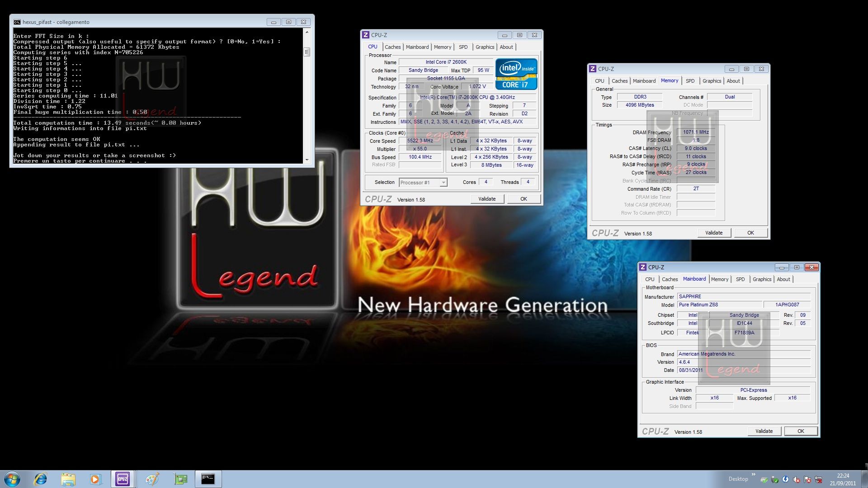Click the memory Size value 4096 MBytes

point(640,105)
